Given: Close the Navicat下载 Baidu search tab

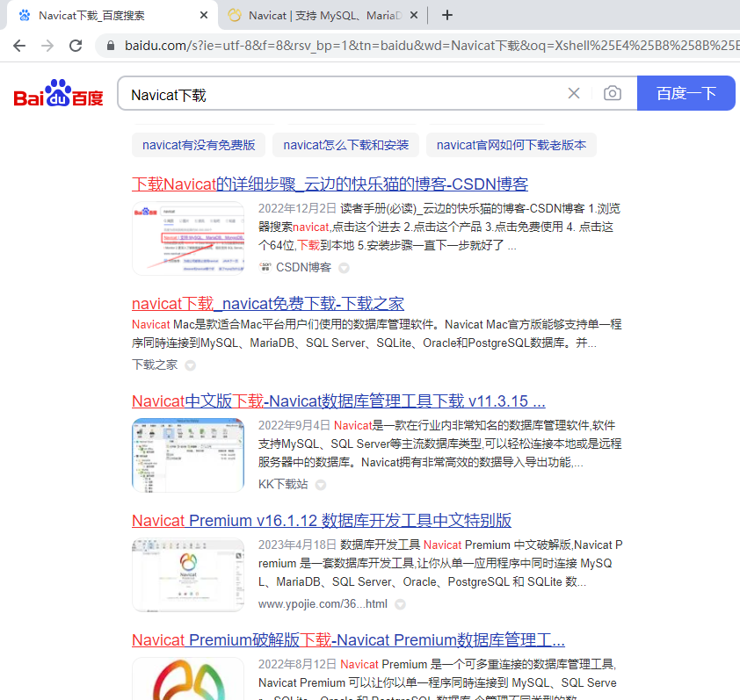Looking at the screenshot, I should pyautogui.click(x=204, y=15).
